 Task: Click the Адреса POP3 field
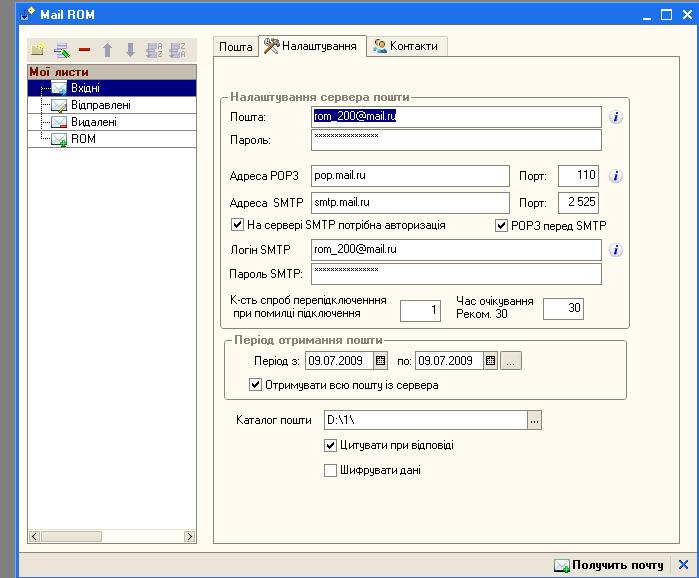click(x=410, y=176)
